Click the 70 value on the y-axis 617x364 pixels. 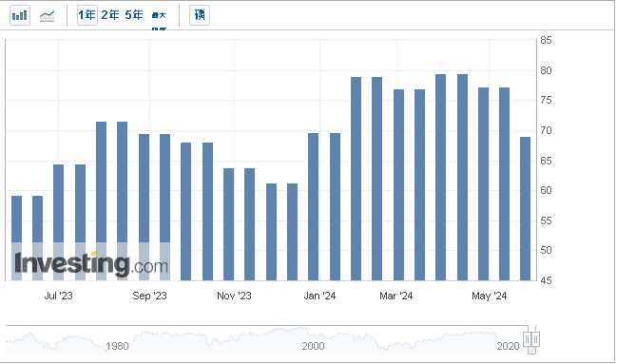(x=546, y=130)
